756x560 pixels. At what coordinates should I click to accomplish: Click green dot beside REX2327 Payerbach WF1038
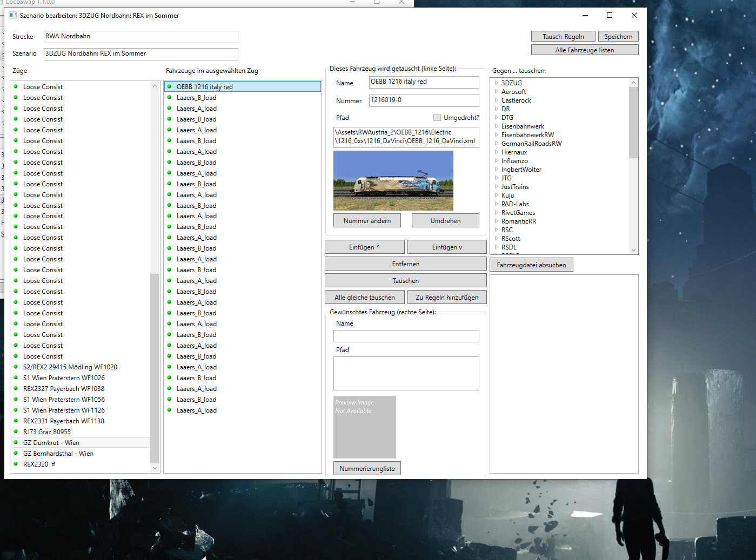(16, 388)
